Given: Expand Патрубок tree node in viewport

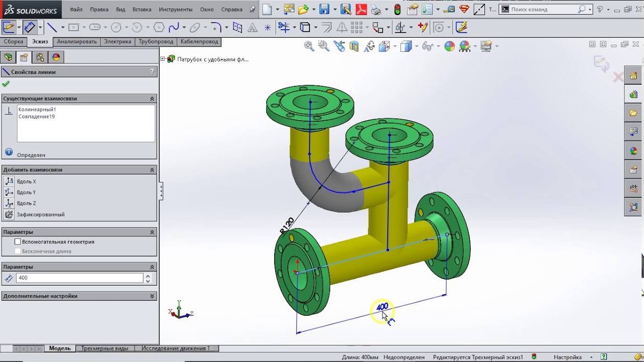Looking at the screenshot, I should pyautogui.click(x=163, y=59).
